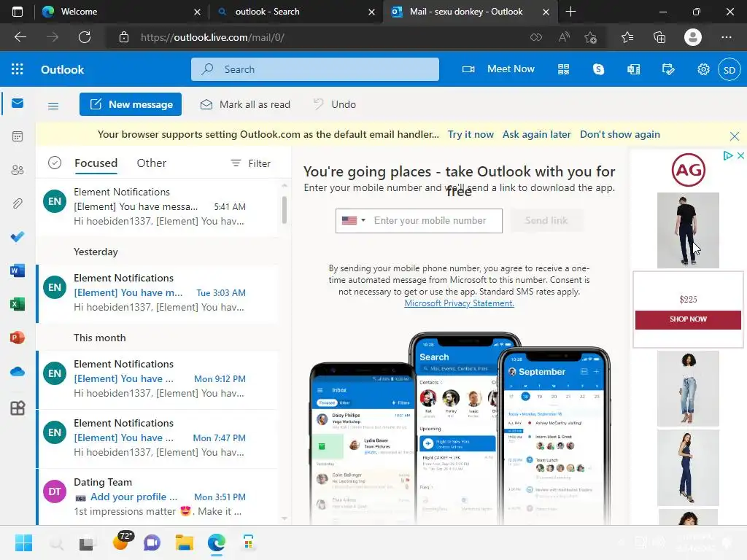Switch to the outlook - Search browser tab
The height and width of the screenshot is (560, 747).
click(x=295, y=12)
